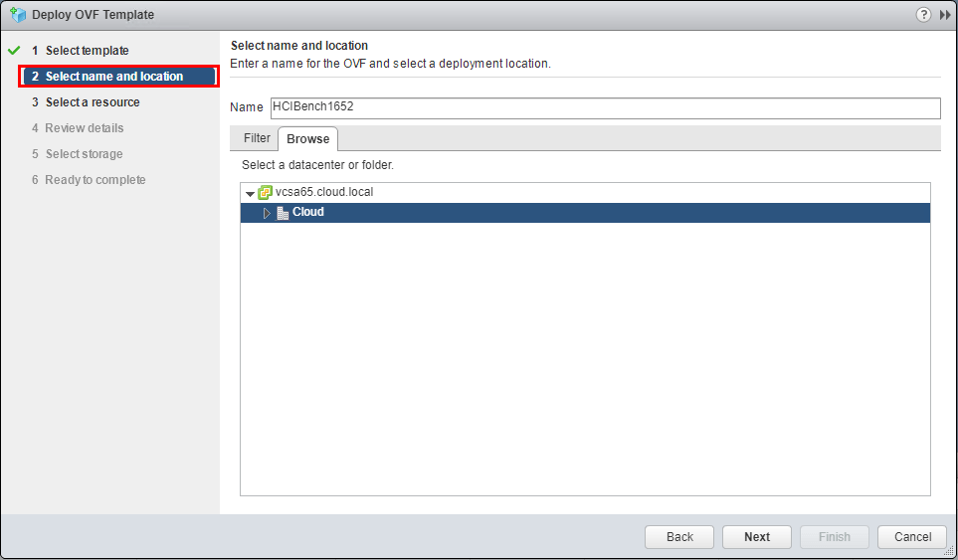Select the Browse tab
Image resolution: width=958 pixels, height=560 pixels.
click(x=307, y=139)
